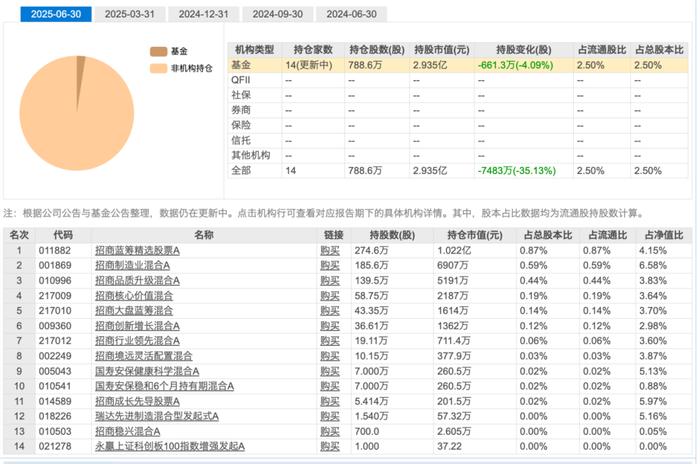Open fund 招商制造业混合A link
Image resolution: width=700 pixels, height=464 pixels.
pyautogui.click(x=132, y=266)
